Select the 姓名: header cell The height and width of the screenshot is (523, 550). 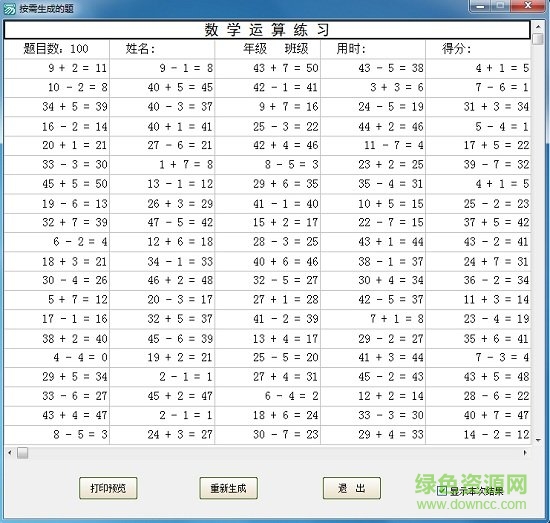click(x=162, y=49)
